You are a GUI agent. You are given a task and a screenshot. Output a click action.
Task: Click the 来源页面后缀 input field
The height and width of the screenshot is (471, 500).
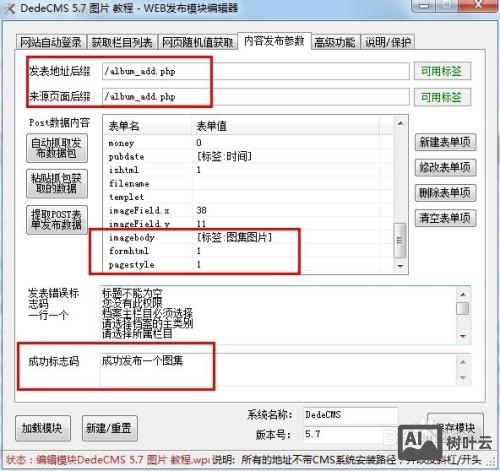256,97
